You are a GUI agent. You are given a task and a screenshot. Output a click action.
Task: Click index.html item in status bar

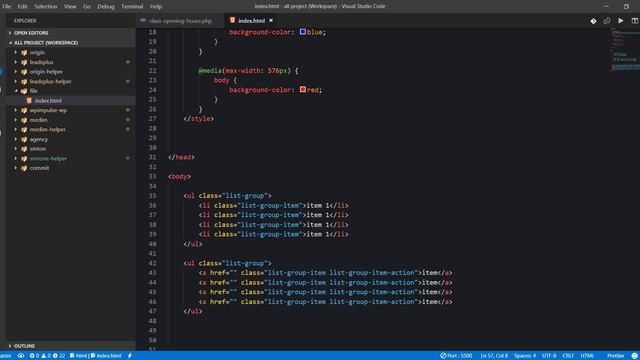click(106, 356)
